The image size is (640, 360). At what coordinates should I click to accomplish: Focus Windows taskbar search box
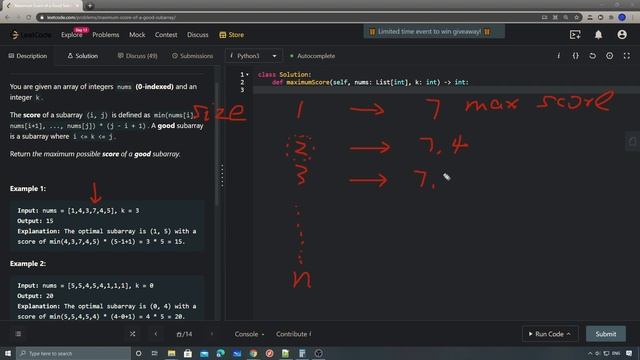click(x=73, y=353)
